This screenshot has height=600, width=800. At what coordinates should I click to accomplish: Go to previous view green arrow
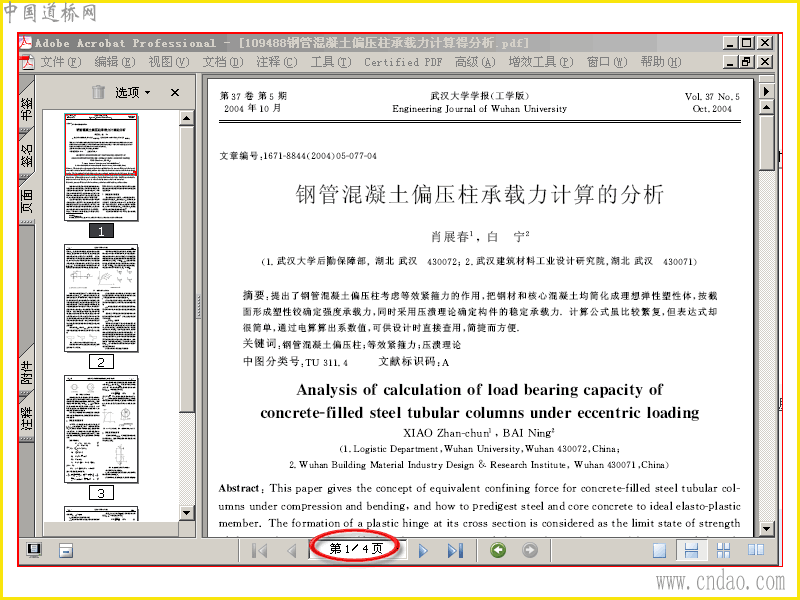tap(498, 550)
